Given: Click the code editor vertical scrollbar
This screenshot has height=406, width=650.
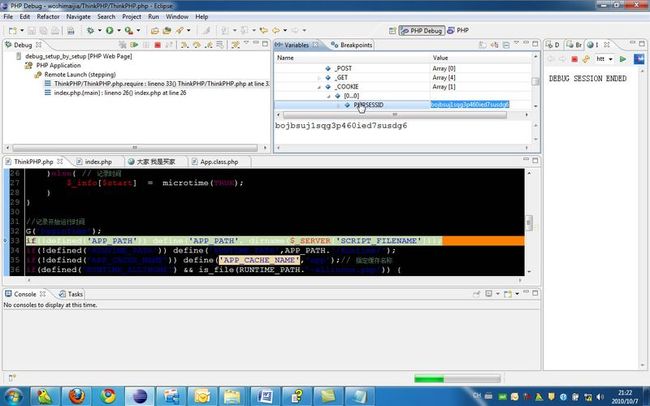Looking at the screenshot, I should point(529,223).
